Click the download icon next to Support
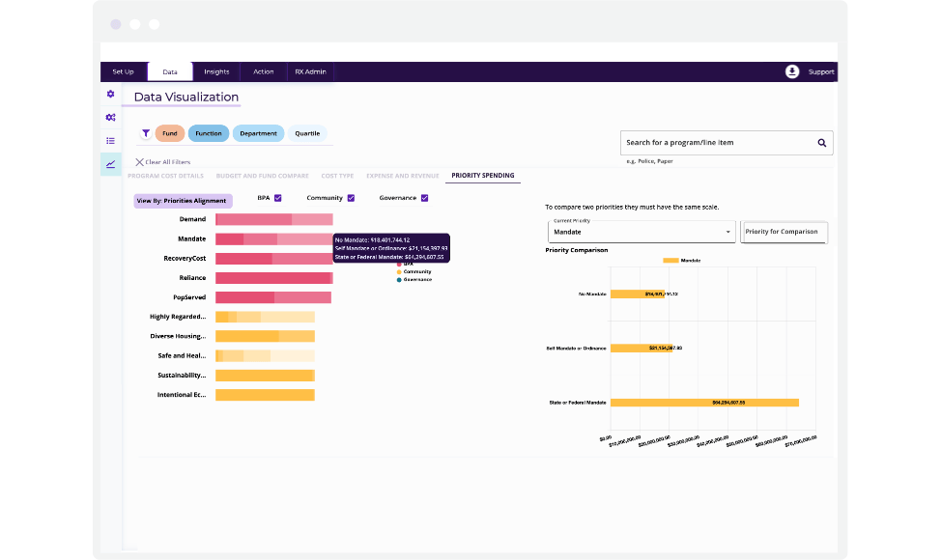This screenshot has width=941, height=560. [792, 71]
